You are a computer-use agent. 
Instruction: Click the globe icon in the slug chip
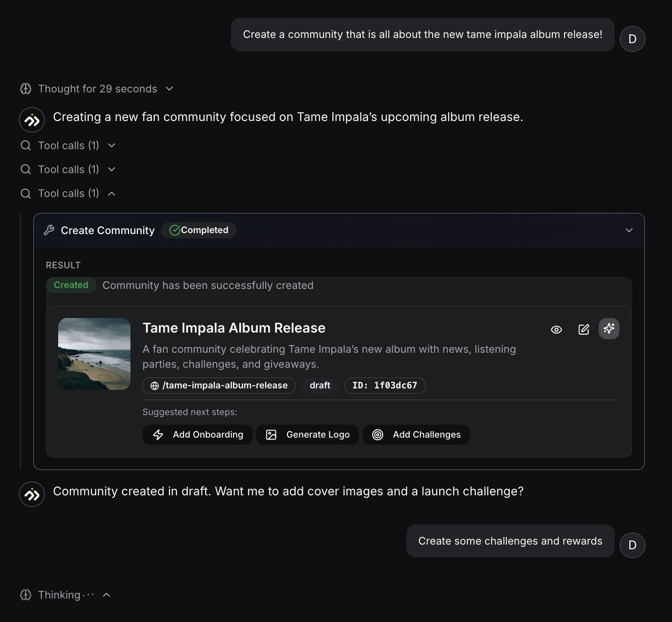tap(154, 386)
